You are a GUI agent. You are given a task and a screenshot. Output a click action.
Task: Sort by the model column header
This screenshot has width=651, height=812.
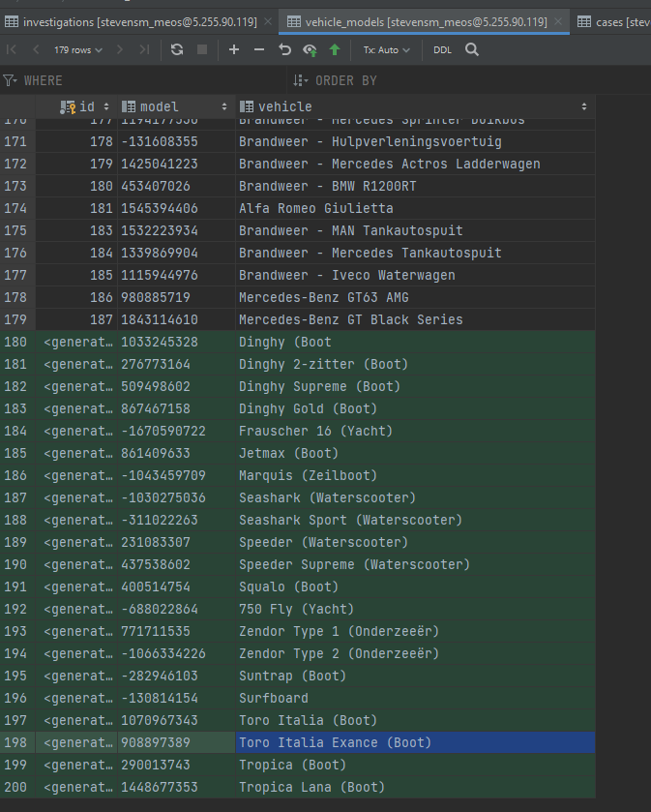click(160, 106)
